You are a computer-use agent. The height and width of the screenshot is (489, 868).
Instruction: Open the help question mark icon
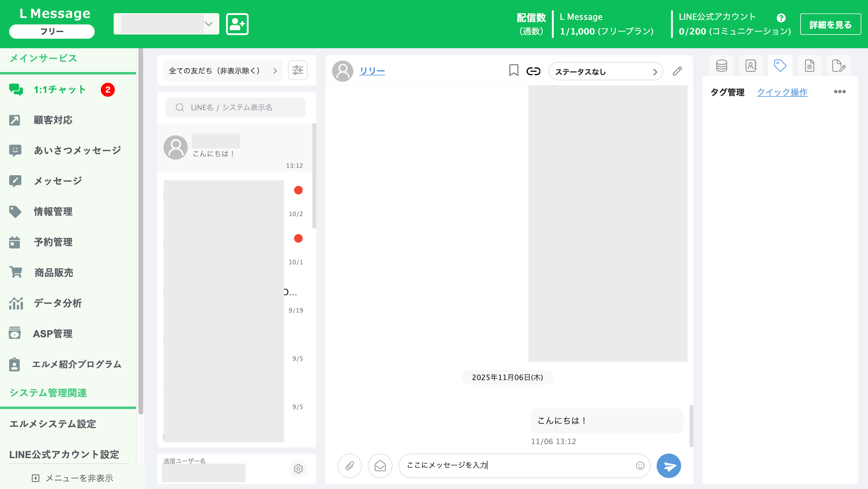tap(781, 18)
